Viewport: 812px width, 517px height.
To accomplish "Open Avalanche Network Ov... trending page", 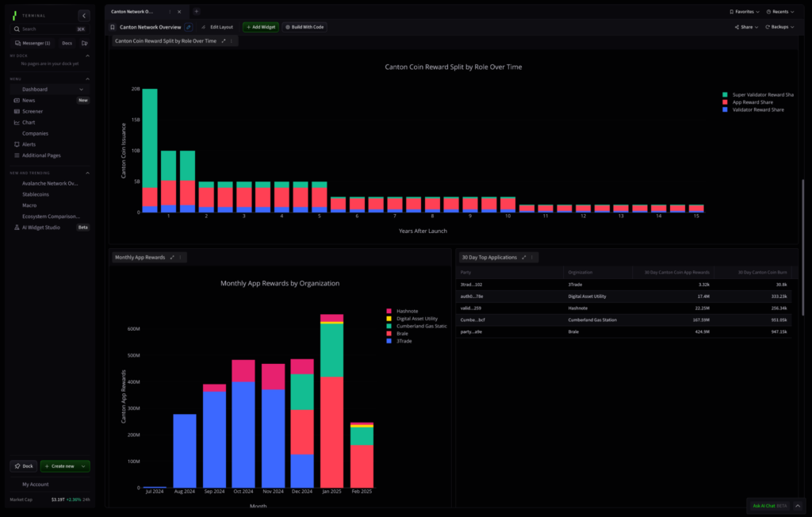I will click(x=50, y=183).
